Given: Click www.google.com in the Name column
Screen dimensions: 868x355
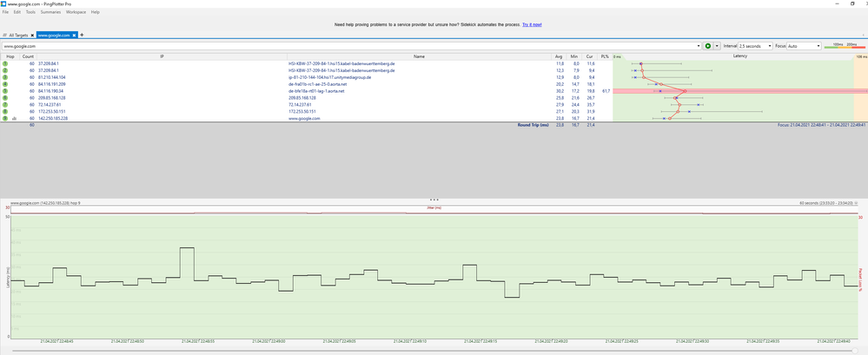Looking at the screenshot, I should pos(304,118).
